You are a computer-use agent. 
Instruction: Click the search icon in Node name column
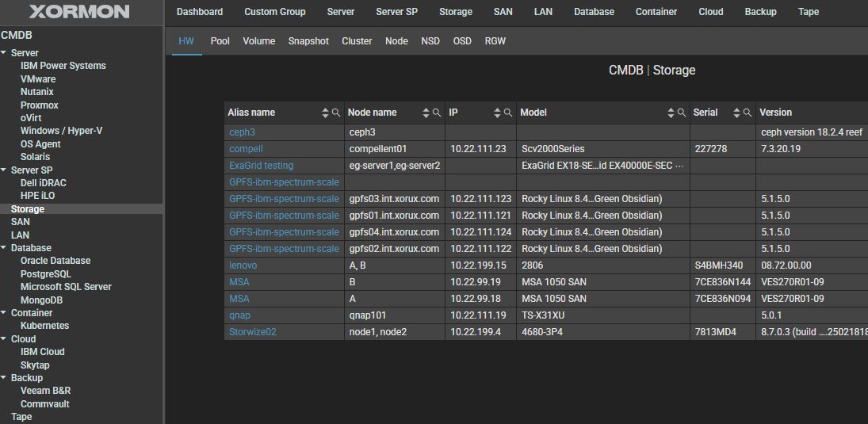pos(437,113)
